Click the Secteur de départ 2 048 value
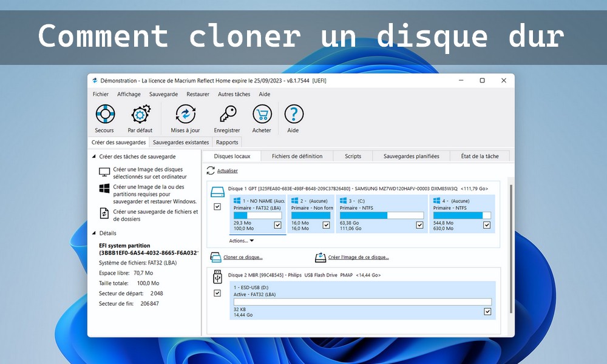The image size is (607, 364). [x=157, y=294]
